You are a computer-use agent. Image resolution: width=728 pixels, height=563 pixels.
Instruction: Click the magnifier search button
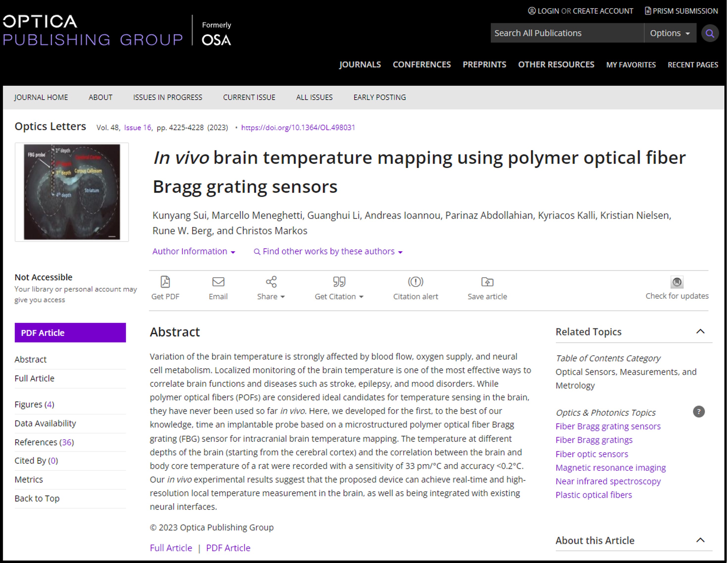pos(710,33)
